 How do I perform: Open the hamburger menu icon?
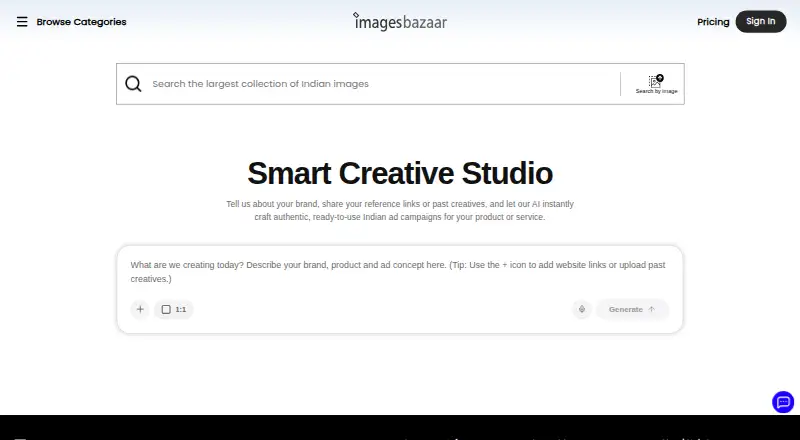tap(22, 22)
